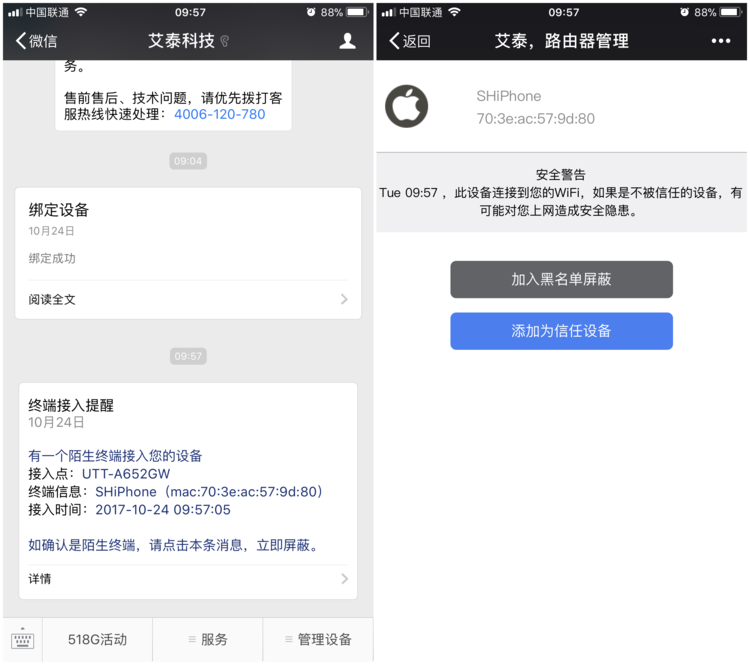Image resolution: width=750 pixels, height=665 pixels.
Task: Tap the chevron arrow on the 详情 row
Action: point(344,579)
